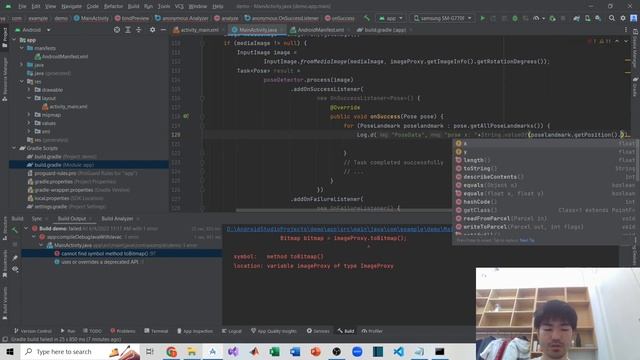This screenshot has width=640, height=360.
Task: Select the toString() completion suggestion
Action: coord(545,168)
